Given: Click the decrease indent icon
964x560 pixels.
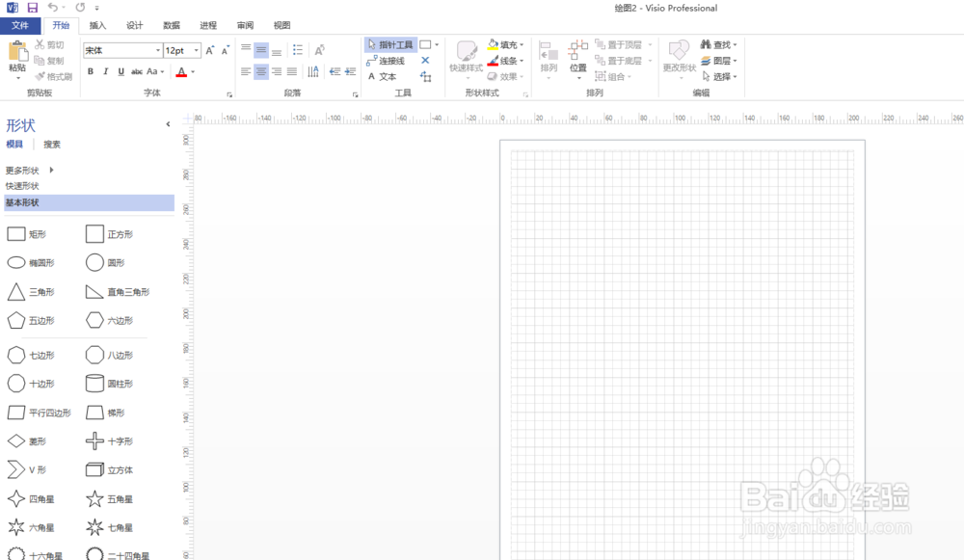Looking at the screenshot, I should [335, 72].
